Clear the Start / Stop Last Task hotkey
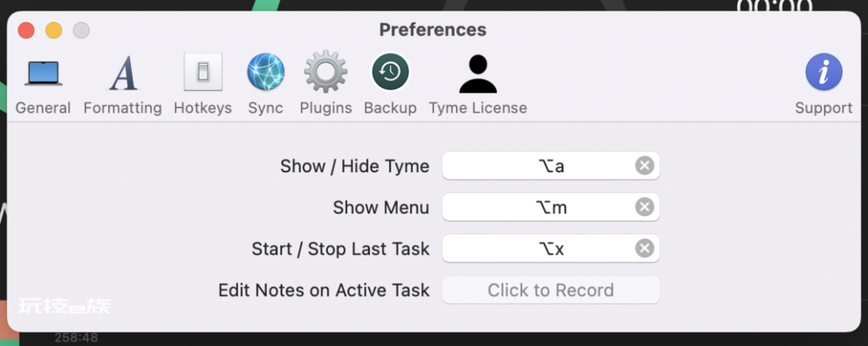868x346 pixels. (x=645, y=249)
